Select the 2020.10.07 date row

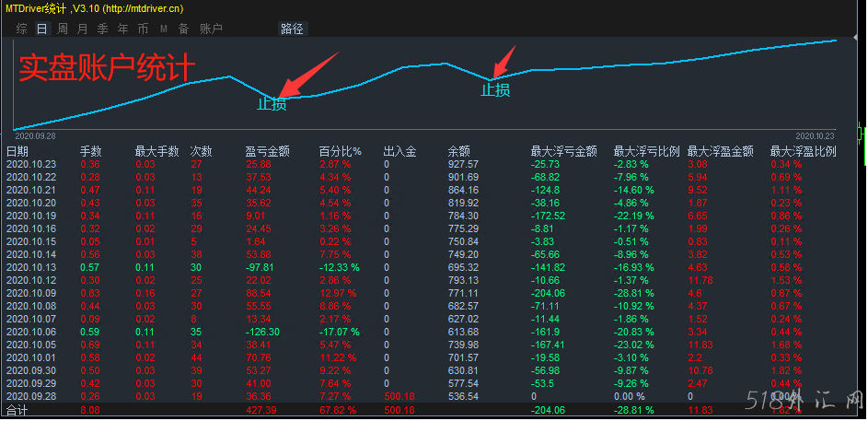coord(32,319)
